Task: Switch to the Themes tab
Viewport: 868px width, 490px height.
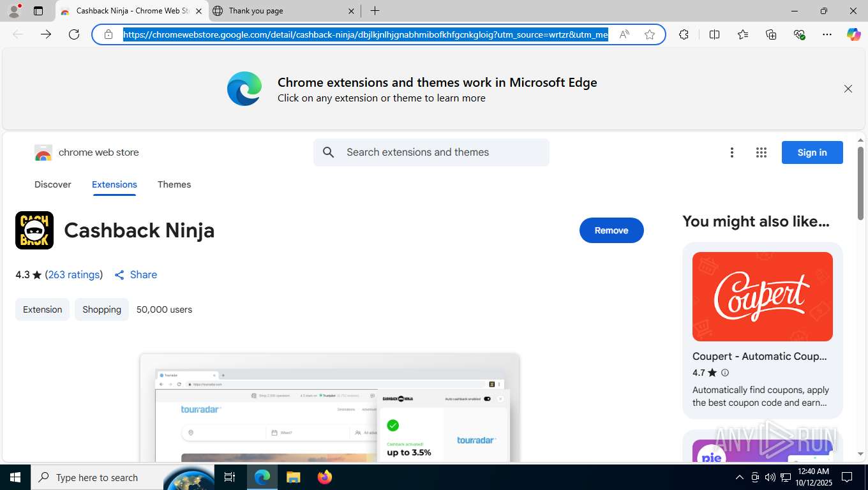Action: click(x=174, y=184)
